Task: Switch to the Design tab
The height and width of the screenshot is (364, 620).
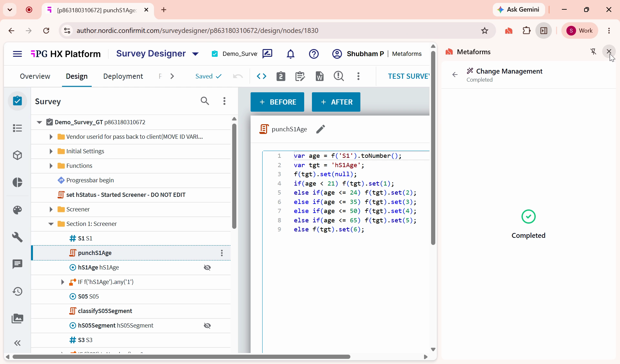Action: 77,76
